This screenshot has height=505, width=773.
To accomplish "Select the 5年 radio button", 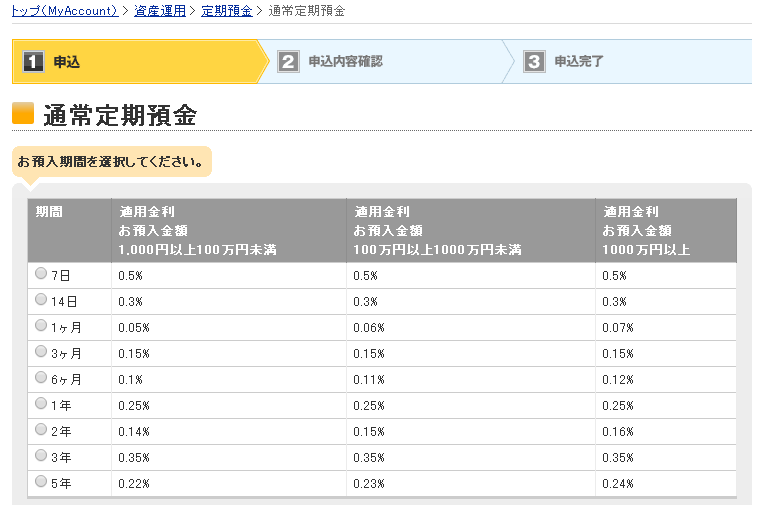I will pos(41,482).
